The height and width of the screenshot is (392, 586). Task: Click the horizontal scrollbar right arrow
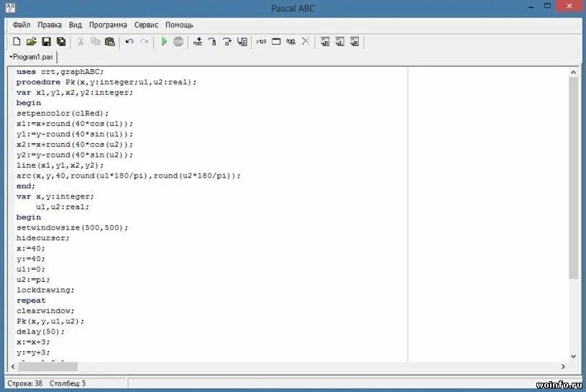563,367
